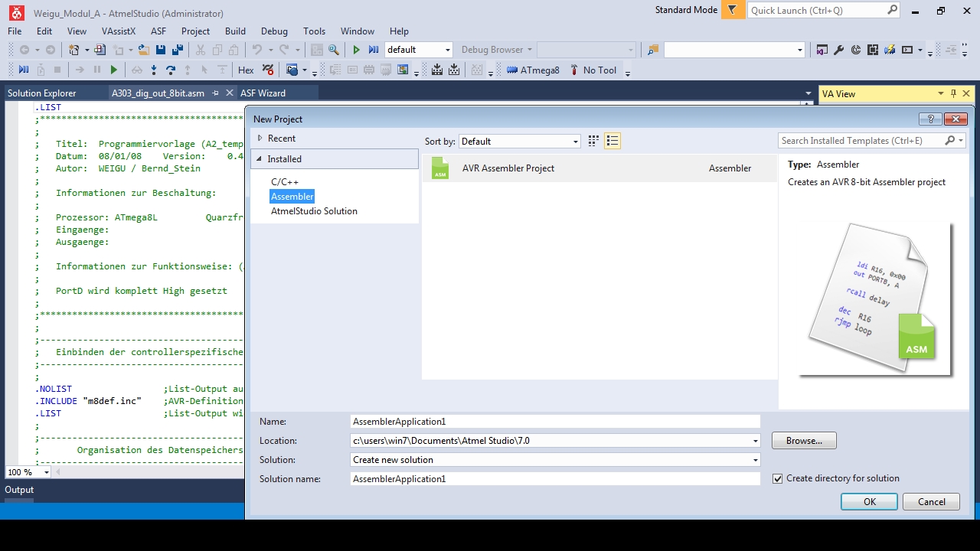Click the Save All icon
The height and width of the screenshot is (551, 980).
click(x=178, y=50)
